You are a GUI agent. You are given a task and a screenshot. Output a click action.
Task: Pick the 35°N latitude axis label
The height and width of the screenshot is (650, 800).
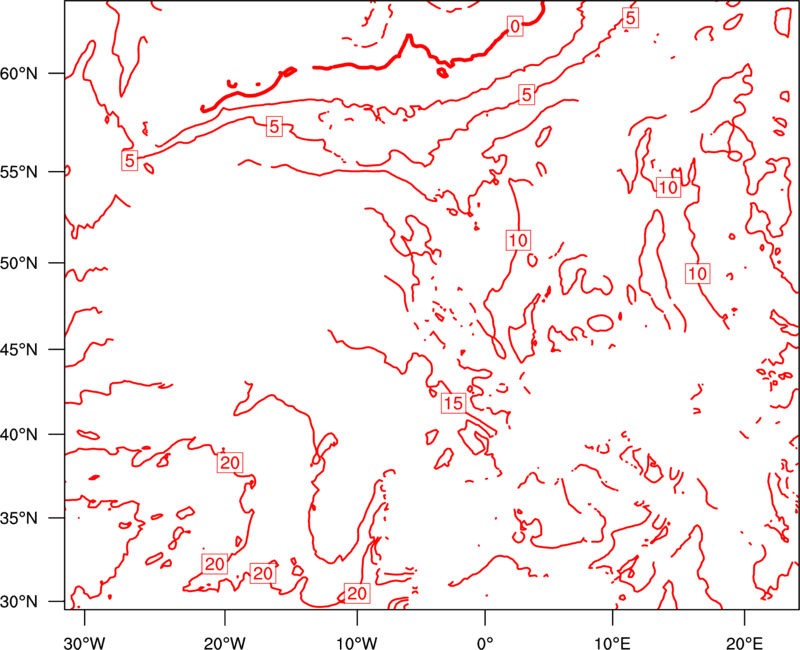19,518
